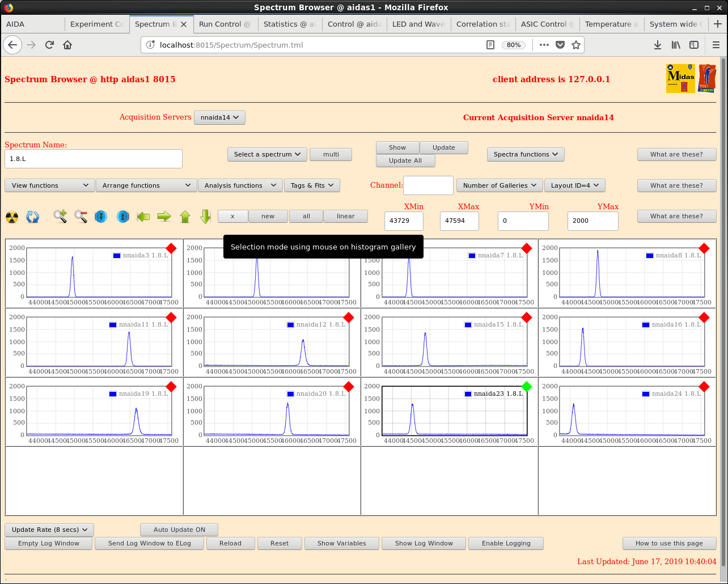Screen dimensions: 728x584
Task: Open the Tags & Fits dropdown
Action: click(x=312, y=185)
